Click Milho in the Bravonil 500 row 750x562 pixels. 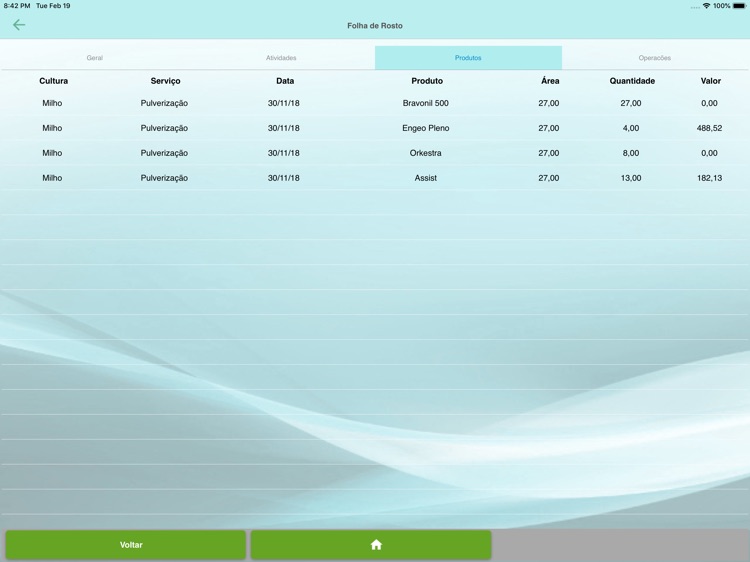pyautogui.click(x=52, y=103)
